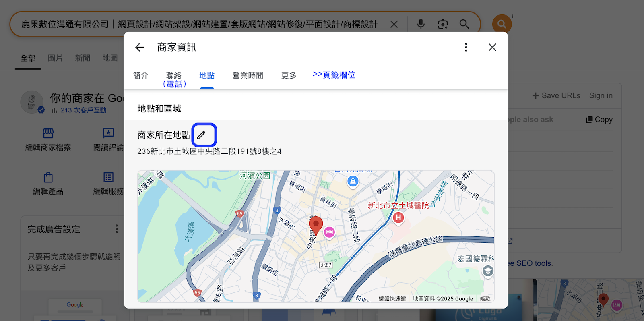Click Sign in in the side panel
Viewport: 644px width, 321px height.
601,96
